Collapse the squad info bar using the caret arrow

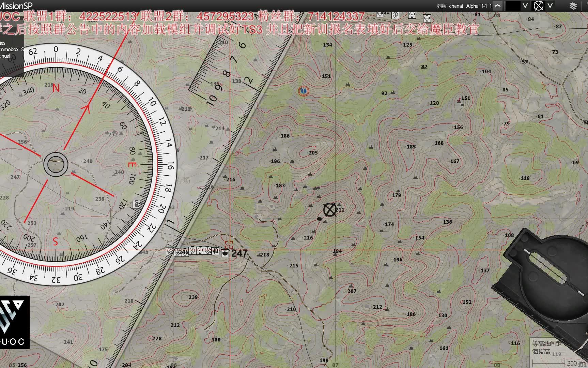click(498, 6)
